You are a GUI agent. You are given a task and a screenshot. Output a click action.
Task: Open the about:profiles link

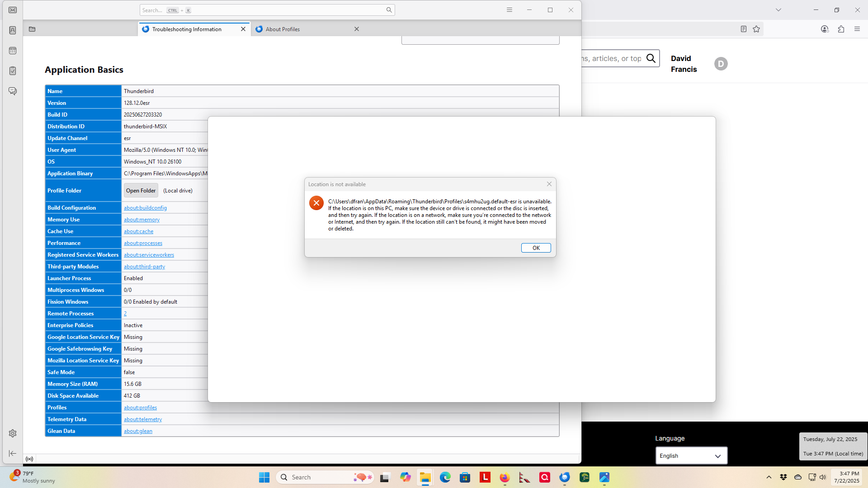coord(140,408)
